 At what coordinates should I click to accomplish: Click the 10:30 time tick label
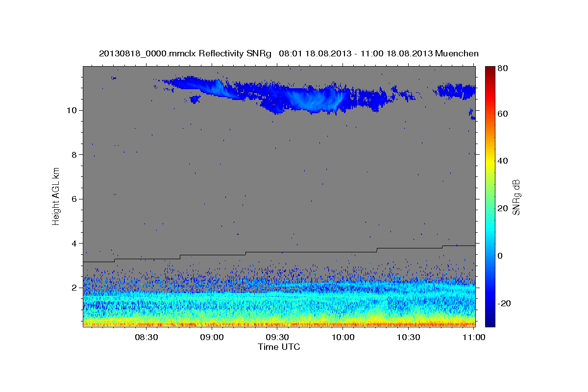[408, 337]
